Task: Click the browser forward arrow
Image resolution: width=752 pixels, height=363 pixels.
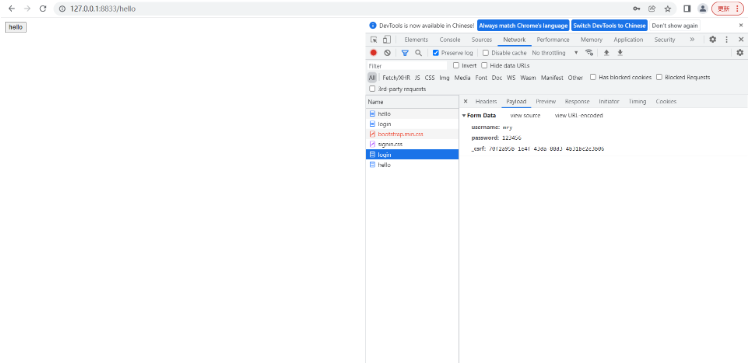Action: click(x=27, y=9)
